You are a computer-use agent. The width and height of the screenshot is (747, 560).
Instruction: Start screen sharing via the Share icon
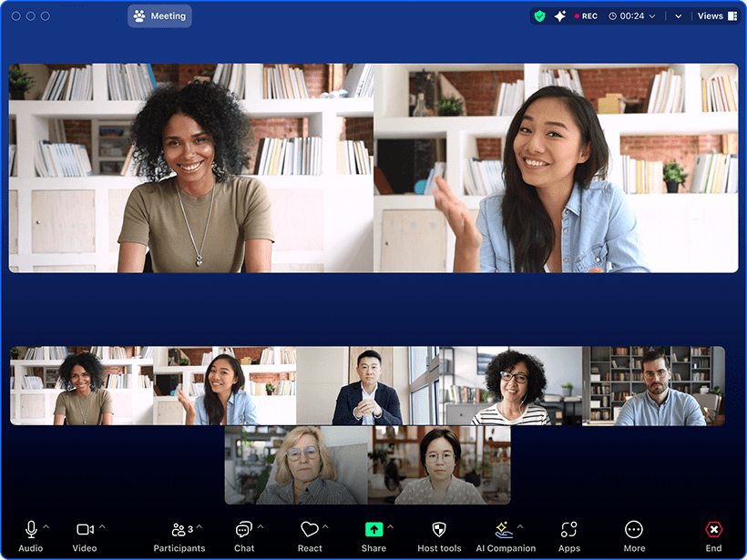click(x=373, y=528)
